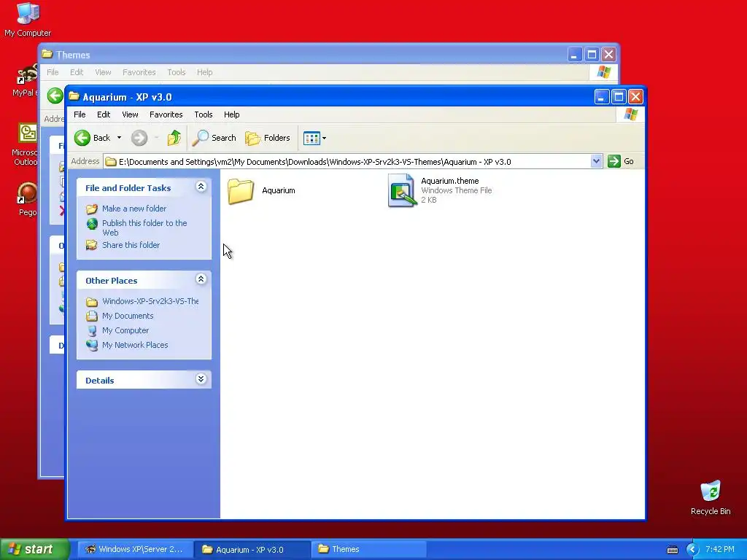This screenshot has height=560, width=747.
Task: Switch to Aquarium - XP v3.0 taskbar button
Action: (x=252, y=550)
